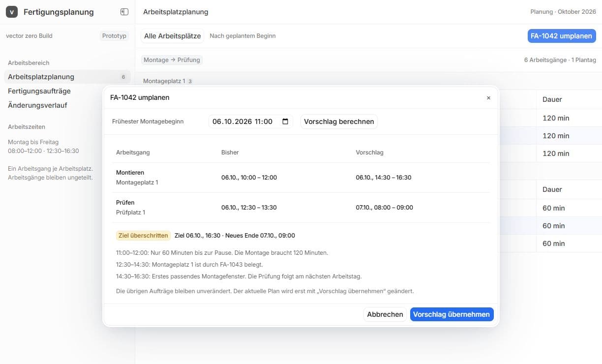The height and width of the screenshot is (364, 602).
Task: Click the vector zero Build label
Action: (x=29, y=36)
